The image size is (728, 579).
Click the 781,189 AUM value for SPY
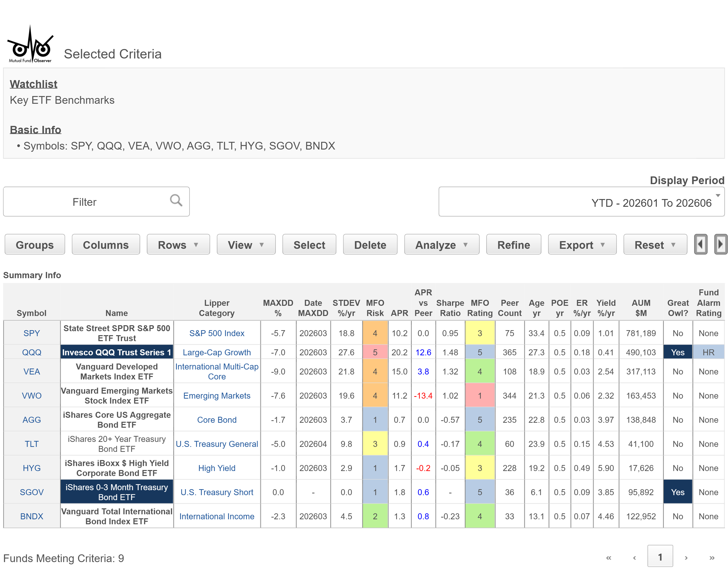point(641,333)
